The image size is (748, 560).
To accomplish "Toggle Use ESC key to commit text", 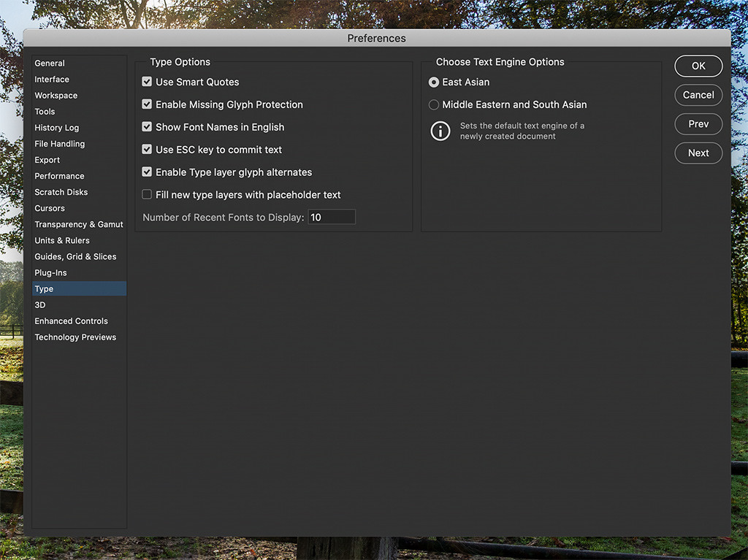I will tap(147, 150).
